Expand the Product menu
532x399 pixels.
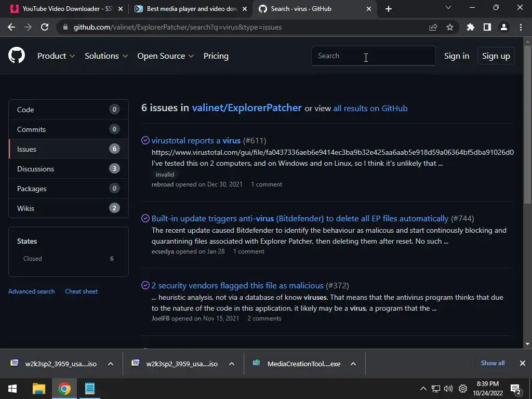(x=56, y=56)
